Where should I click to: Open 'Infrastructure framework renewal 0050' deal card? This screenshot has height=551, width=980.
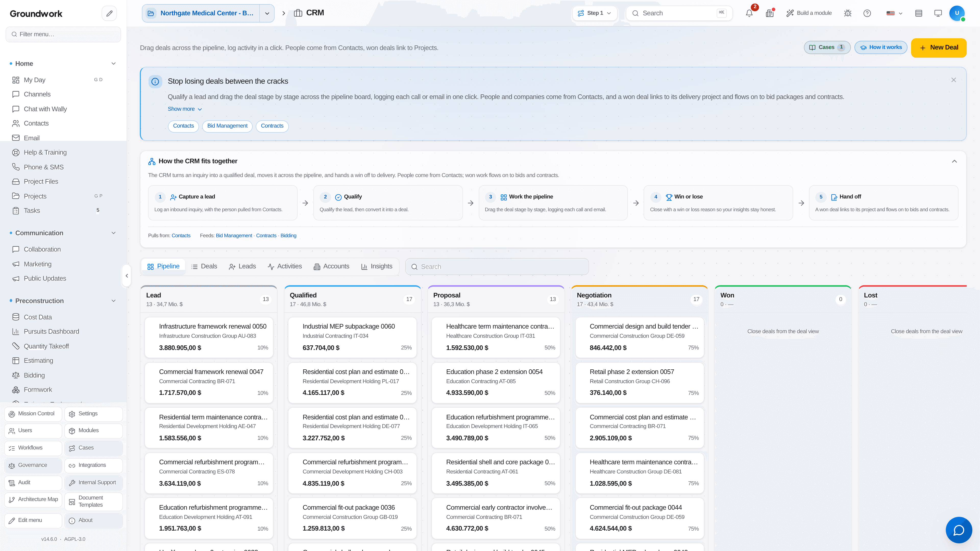tap(209, 337)
